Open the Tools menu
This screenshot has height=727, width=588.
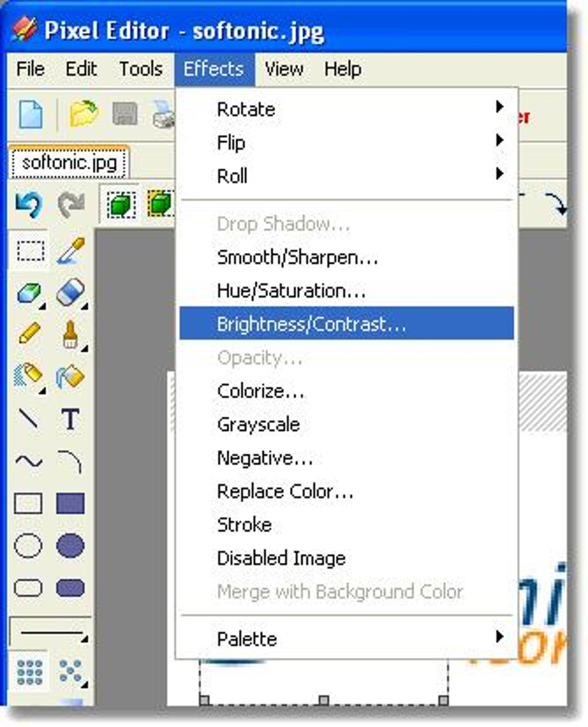pyautogui.click(x=141, y=69)
